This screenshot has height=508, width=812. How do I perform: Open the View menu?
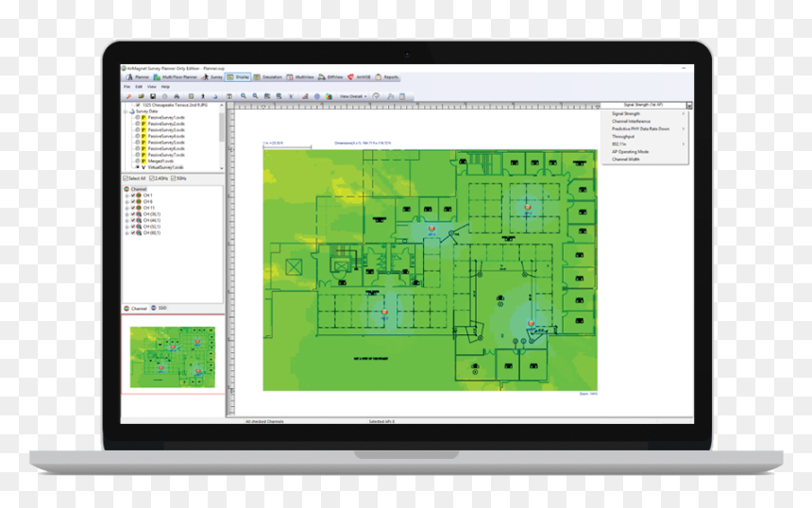click(x=152, y=87)
